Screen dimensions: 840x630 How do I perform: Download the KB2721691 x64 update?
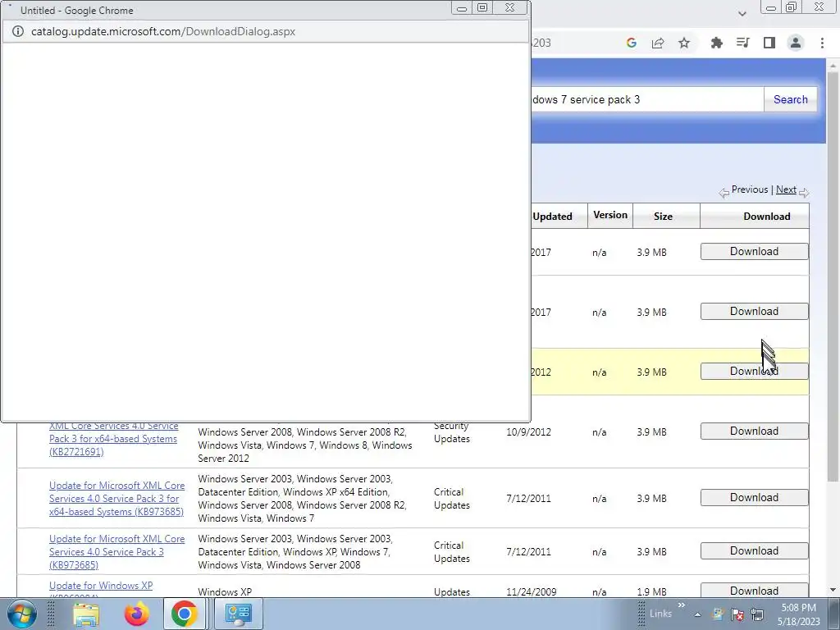click(x=755, y=431)
